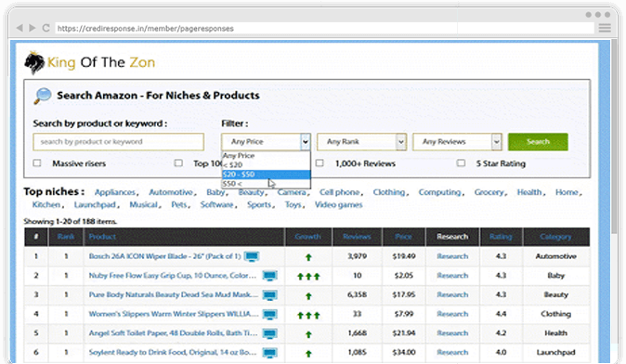Viewport: 626px width, 364px height.
Task: Click the magnifying glass search icon
Action: (43, 96)
